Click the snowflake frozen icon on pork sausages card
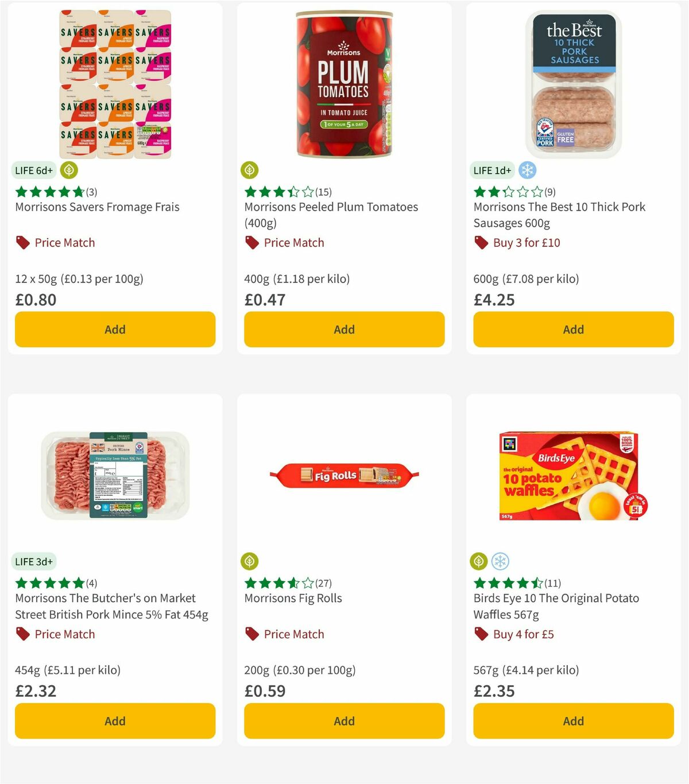Image resolution: width=689 pixels, height=784 pixels. 527,170
